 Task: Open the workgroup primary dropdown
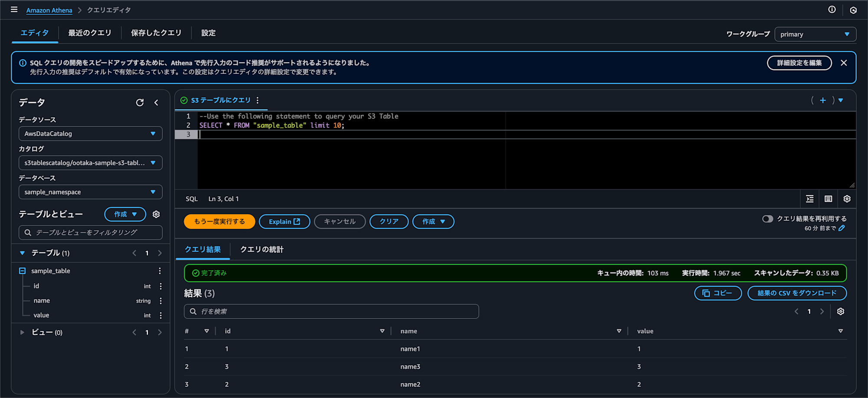pos(815,34)
